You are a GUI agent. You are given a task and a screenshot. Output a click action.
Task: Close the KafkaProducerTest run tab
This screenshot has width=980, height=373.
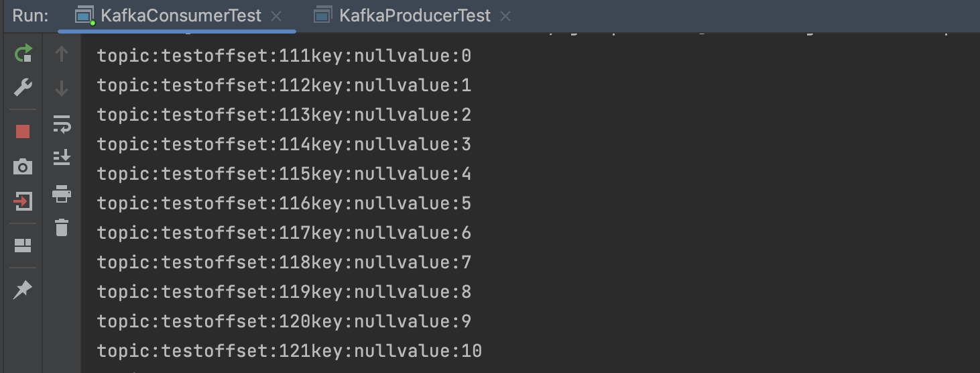[505, 16]
